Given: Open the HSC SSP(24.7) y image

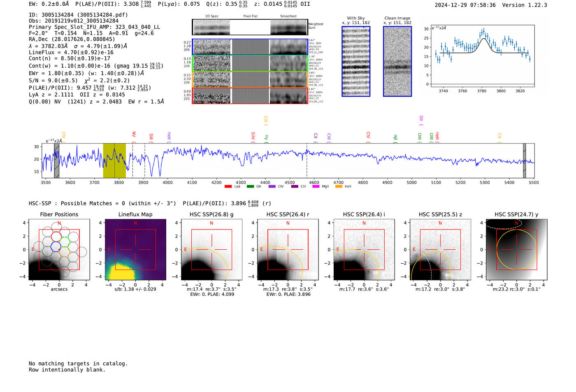Looking at the screenshot, I should pos(517,250).
